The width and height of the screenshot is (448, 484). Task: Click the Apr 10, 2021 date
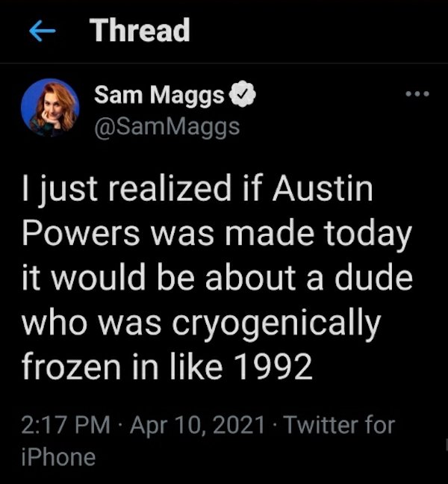coord(197,425)
